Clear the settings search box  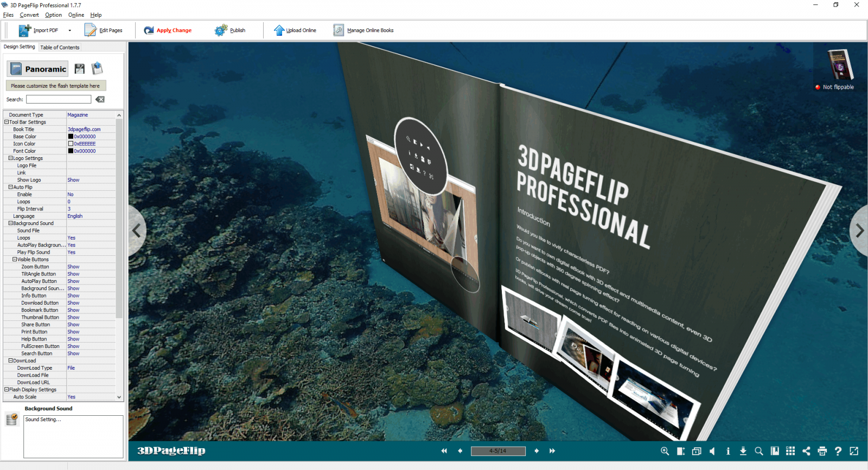coord(100,99)
